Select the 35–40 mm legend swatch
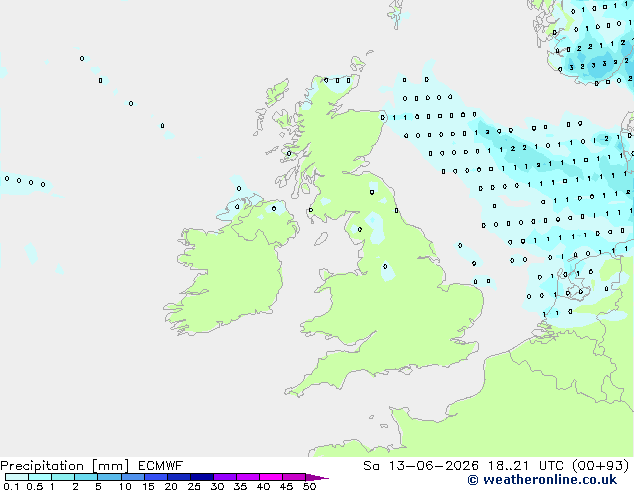 248,477
